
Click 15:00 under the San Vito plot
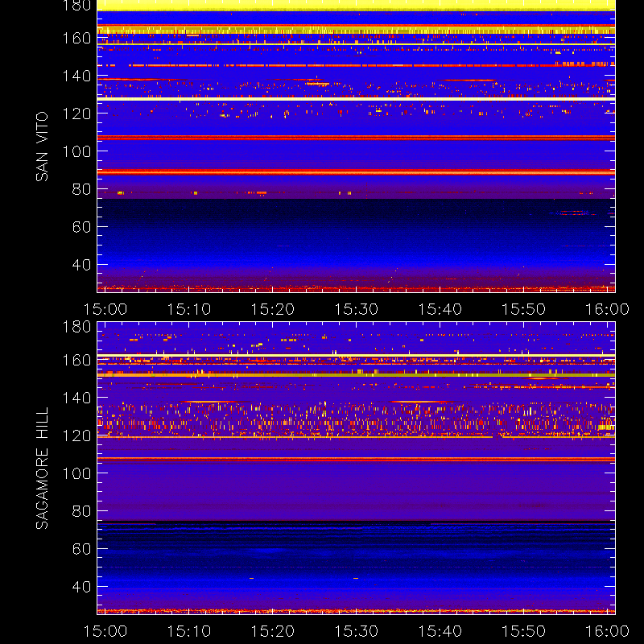click(x=105, y=309)
